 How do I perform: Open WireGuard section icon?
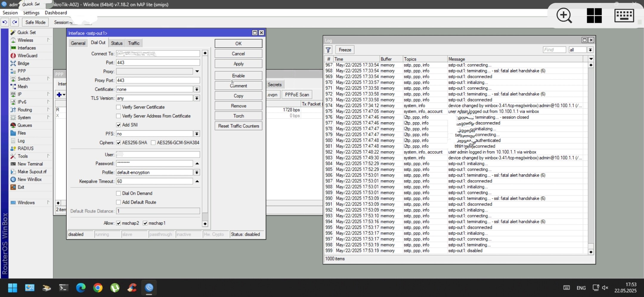point(13,55)
